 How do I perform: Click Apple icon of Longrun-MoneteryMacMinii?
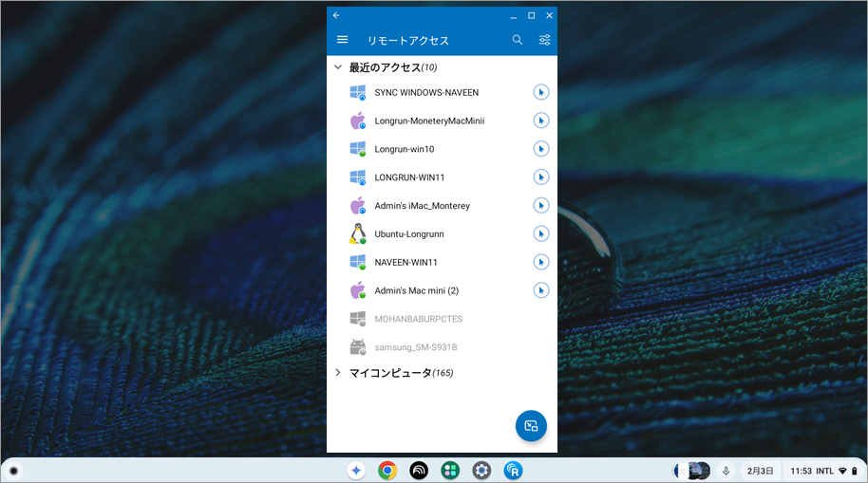(x=358, y=121)
